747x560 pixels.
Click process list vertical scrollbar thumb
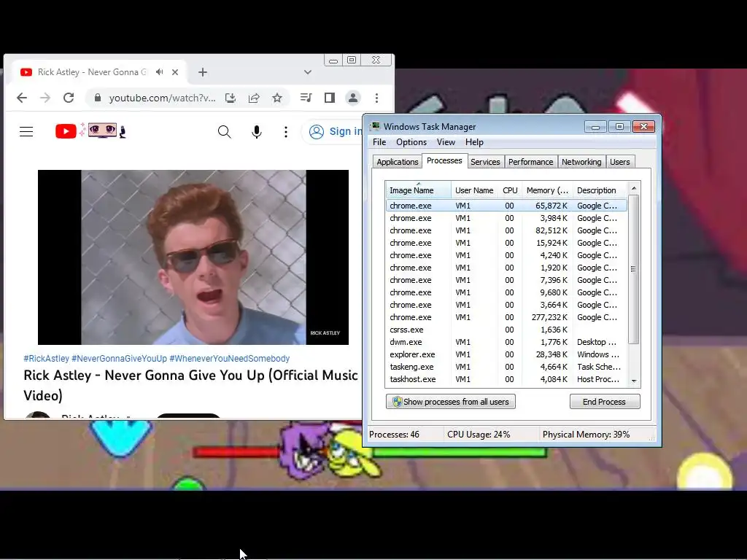634,269
